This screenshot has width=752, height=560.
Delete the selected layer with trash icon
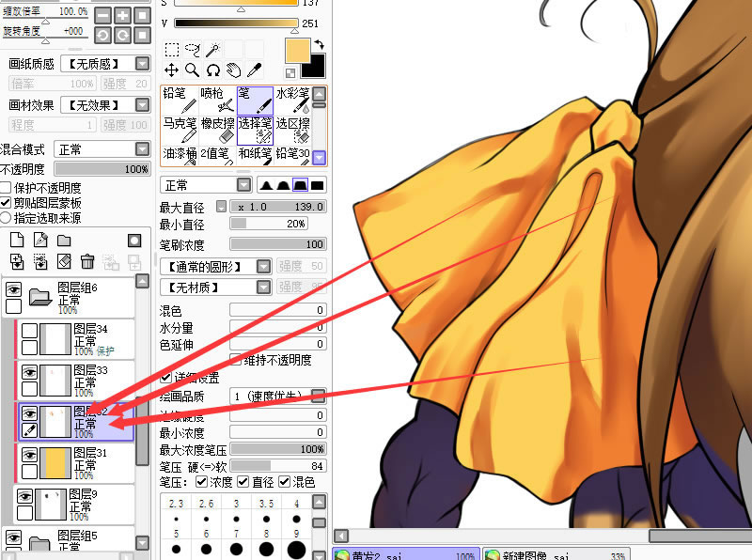pyautogui.click(x=87, y=262)
